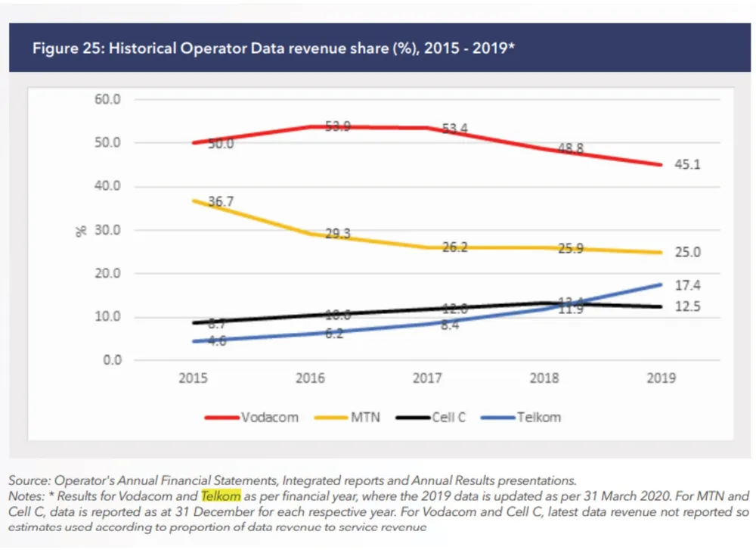Click the yellow MTN legend line swatch
The height and width of the screenshot is (550, 756).
[331, 418]
